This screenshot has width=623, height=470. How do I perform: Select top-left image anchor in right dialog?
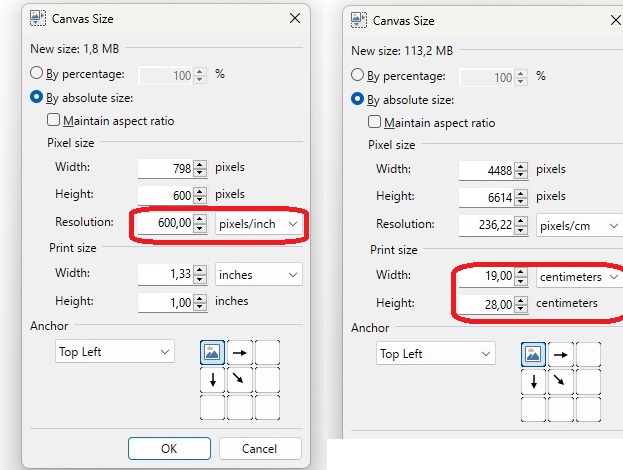coord(533,354)
